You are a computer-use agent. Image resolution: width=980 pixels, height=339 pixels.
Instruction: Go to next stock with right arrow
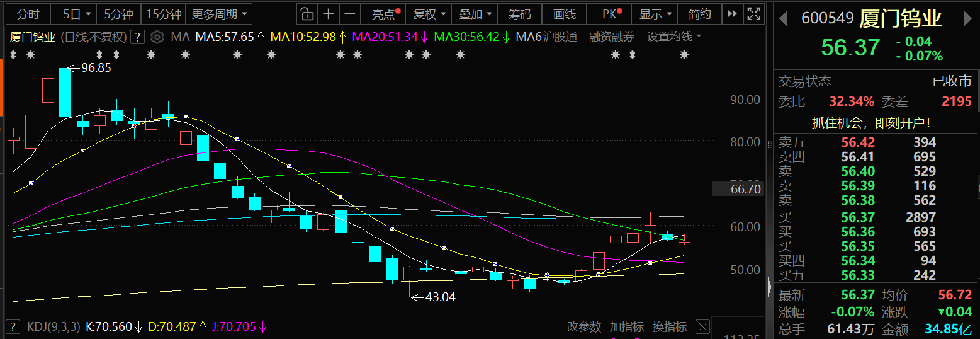click(968, 19)
